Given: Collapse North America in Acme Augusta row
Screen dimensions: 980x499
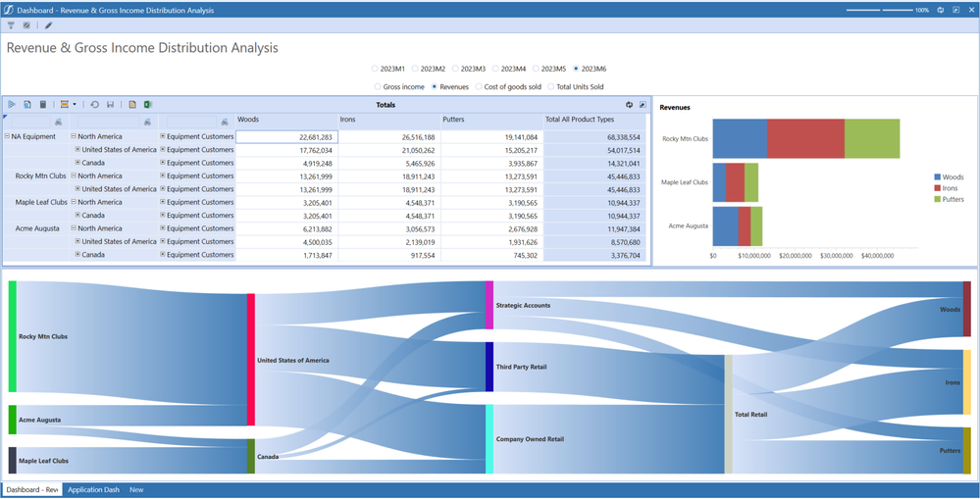Looking at the screenshot, I should [74, 228].
